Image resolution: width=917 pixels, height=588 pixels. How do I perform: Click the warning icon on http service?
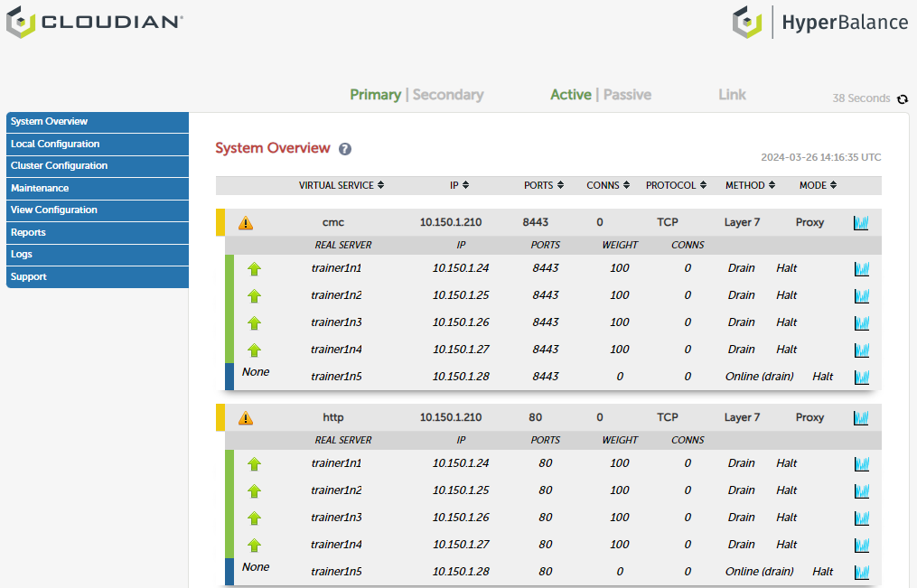(x=246, y=418)
